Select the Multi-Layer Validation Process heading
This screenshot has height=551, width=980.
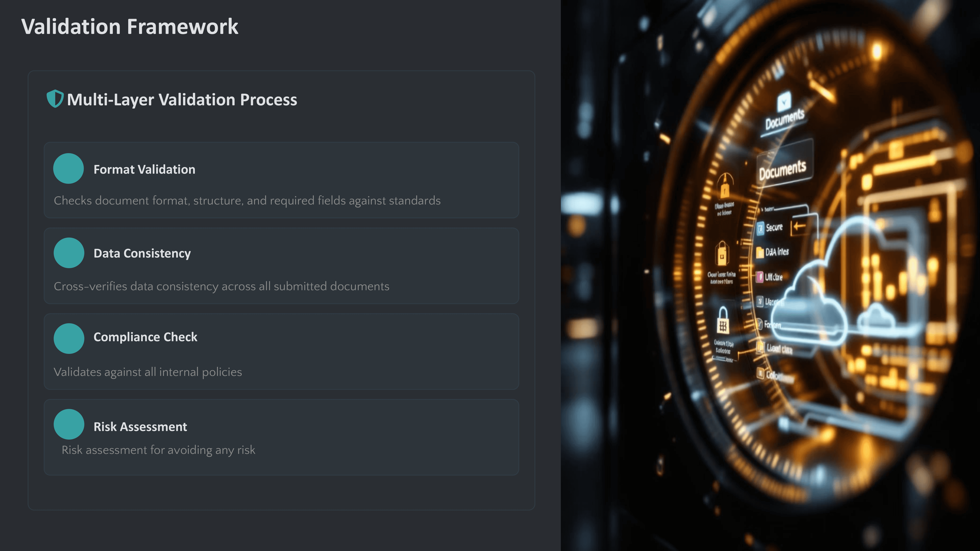(182, 100)
